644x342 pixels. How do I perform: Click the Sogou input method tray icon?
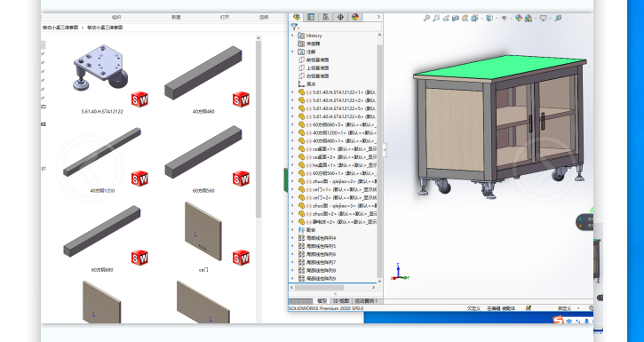point(557,320)
